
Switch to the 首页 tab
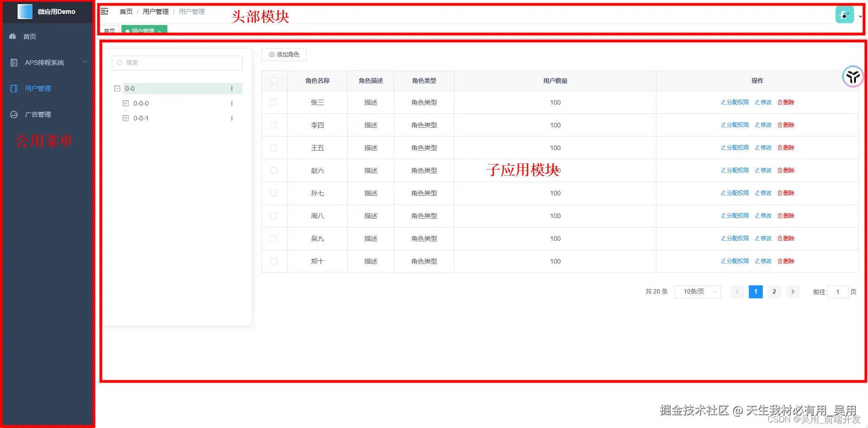click(109, 31)
